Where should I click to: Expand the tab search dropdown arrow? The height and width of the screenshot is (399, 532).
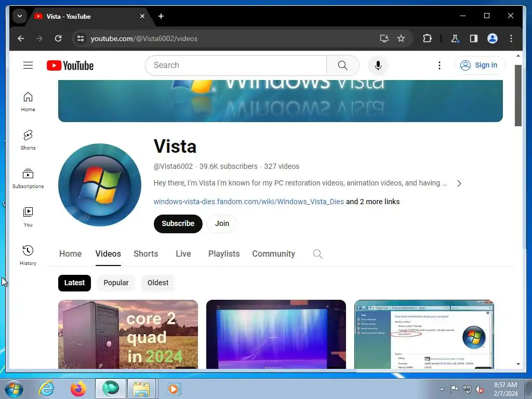[20, 16]
